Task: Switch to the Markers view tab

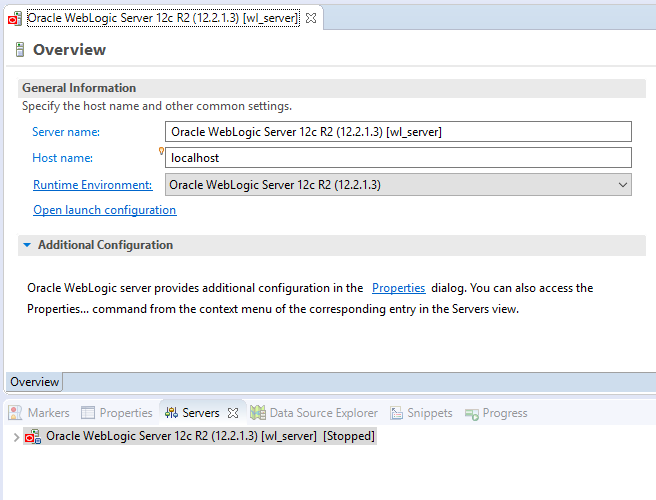Action: [39, 413]
